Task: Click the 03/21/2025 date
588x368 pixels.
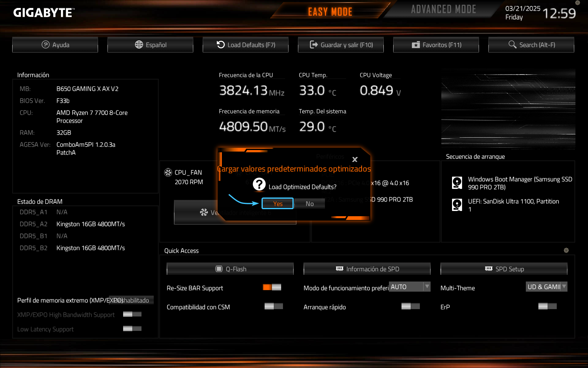Action: pos(523,9)
